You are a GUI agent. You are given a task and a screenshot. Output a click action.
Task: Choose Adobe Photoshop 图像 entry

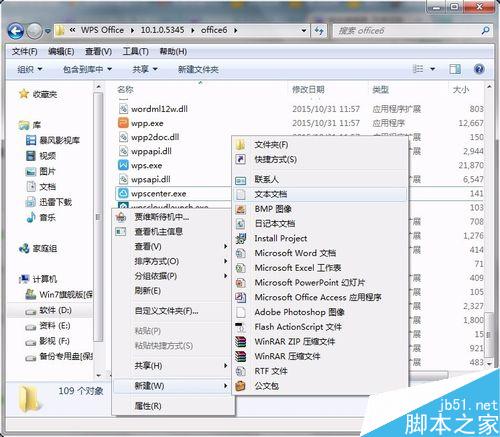pos(319,312)
